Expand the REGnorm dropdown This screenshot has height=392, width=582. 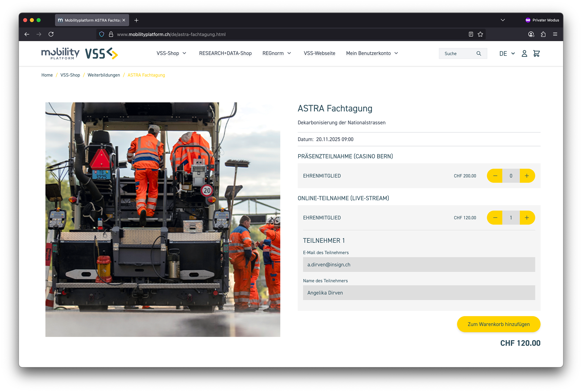[277, 53]
